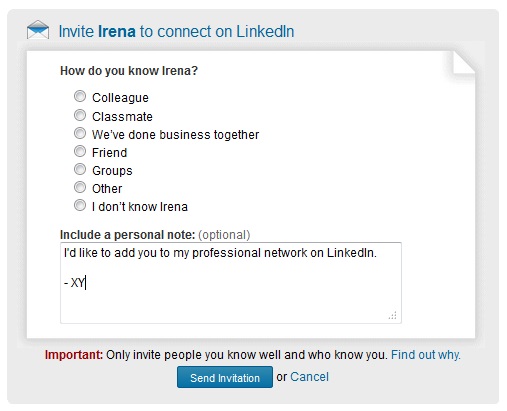The height and width of the screenshot is (411, 507).
Task: Select the Colleague radio button
Action: pyautogui.click(x=80, y=96)
